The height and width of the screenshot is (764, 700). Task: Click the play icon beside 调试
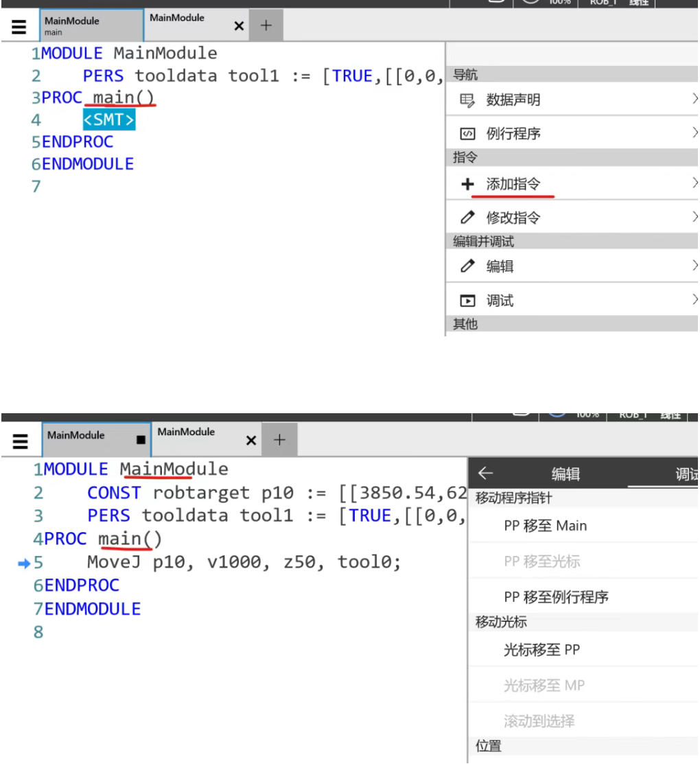pos(467,301)
